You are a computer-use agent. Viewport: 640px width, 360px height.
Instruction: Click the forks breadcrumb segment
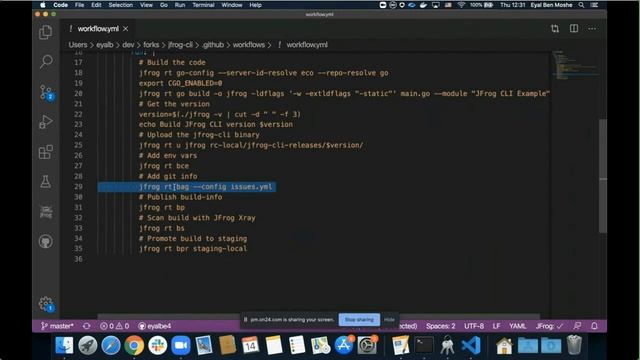coord(151,45)
